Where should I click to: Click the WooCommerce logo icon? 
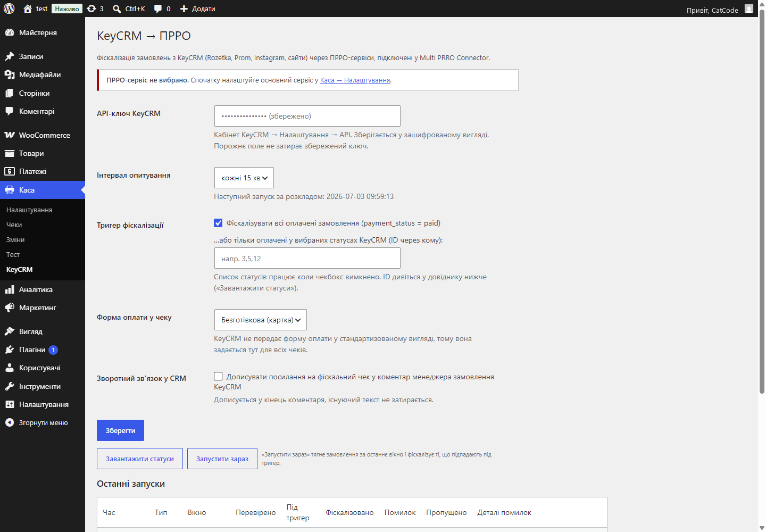10,135
